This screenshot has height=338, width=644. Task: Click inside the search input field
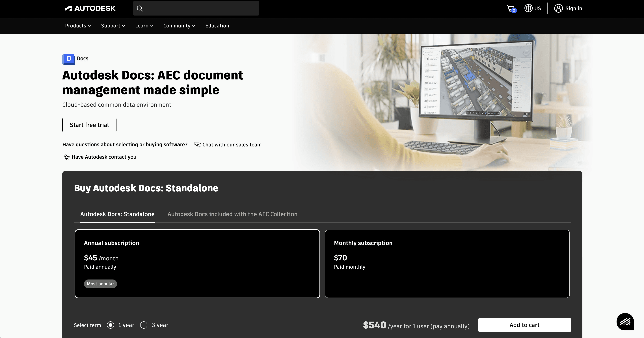(x=200, y=8)
